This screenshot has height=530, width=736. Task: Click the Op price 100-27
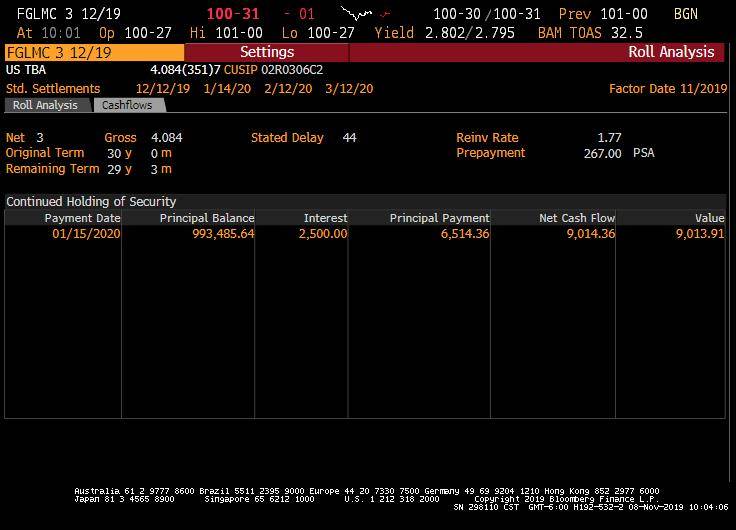click(x=148, y=33)
